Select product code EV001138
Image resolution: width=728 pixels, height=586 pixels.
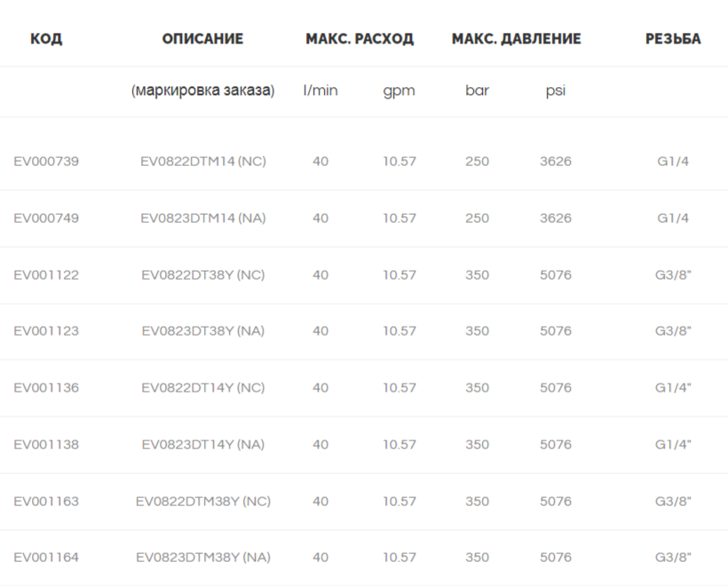46,444
